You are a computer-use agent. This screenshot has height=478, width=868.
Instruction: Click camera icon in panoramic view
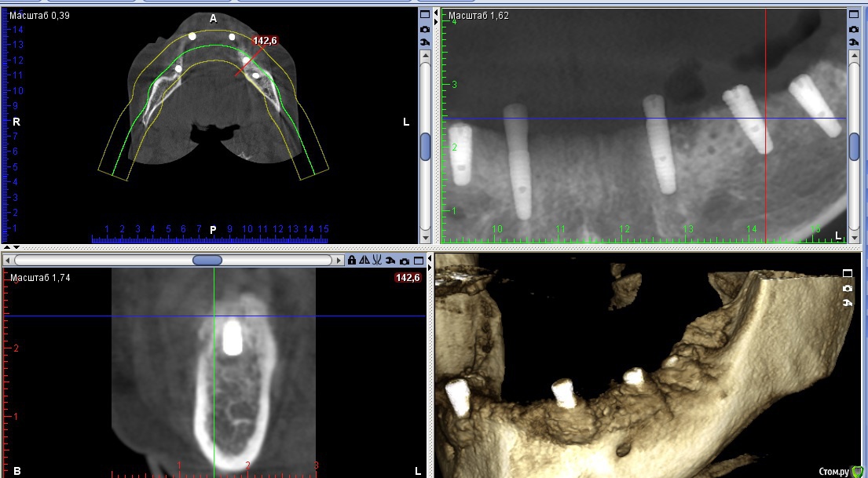[853, 28]
